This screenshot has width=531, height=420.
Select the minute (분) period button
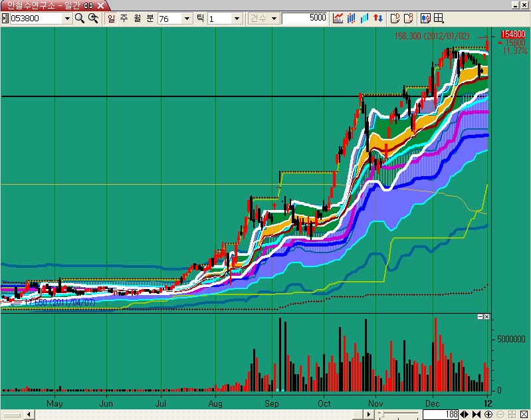[x=148, y=18]
